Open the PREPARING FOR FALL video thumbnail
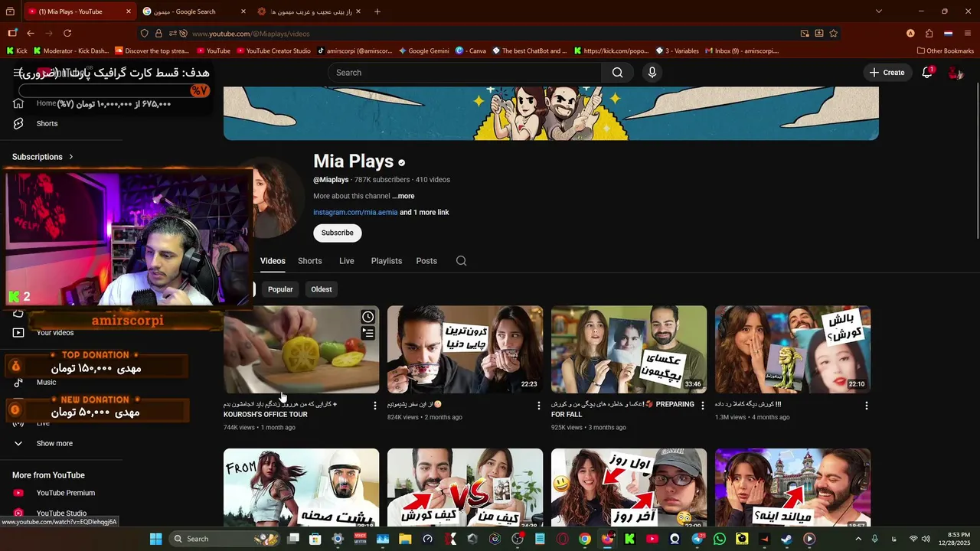This screenshot has height=551, width=980. click(629, 350)
